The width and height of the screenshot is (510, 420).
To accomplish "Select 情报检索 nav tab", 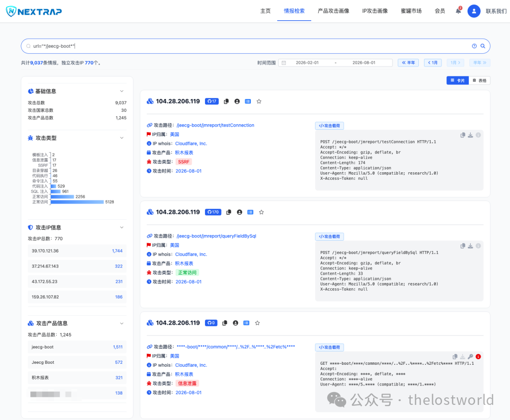I will (x=294, y=11).
